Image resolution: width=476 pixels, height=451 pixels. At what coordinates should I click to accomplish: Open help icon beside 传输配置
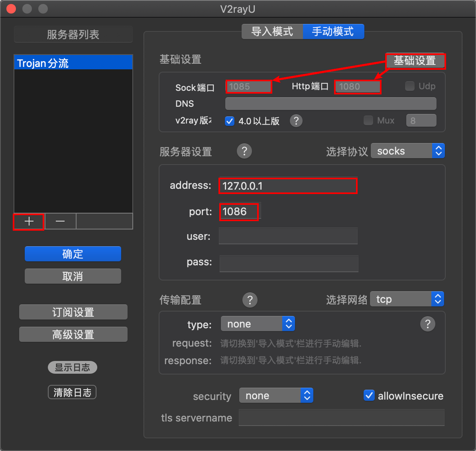pyautogui.click(x=250, y=300)
